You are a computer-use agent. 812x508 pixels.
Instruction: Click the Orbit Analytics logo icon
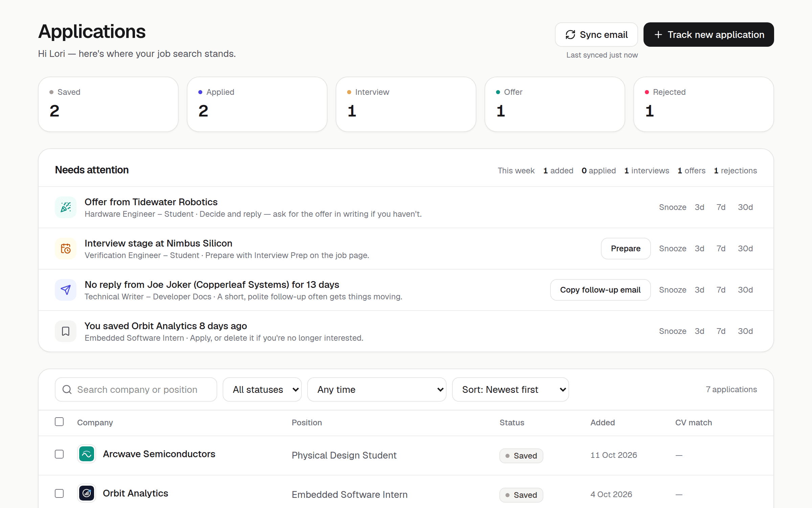87,493
